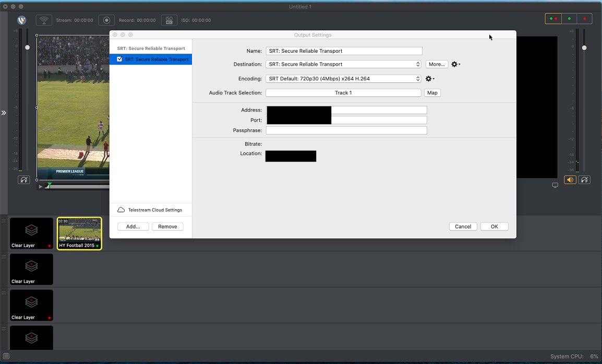Start streaming with the broadcast icon
Image resolution: width=602 pixels, height=364 pixels.
tap(44, 20)
